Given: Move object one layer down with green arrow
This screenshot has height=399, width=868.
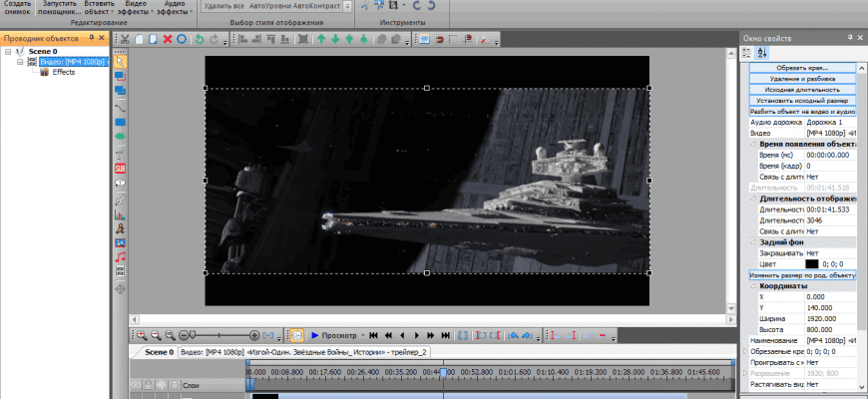Looking at the screenshot, I should pos(335,39).
